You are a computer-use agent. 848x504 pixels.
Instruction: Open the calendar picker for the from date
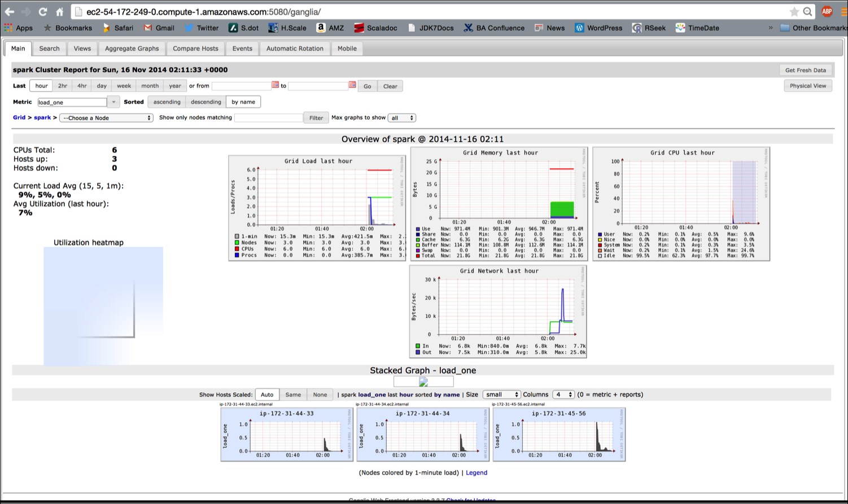[x=275, y=85]
